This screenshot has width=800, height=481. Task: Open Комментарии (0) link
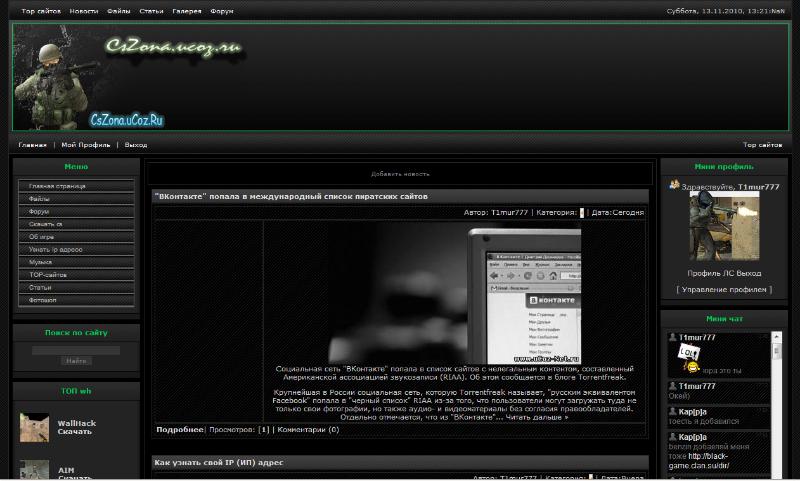(308, 429)
